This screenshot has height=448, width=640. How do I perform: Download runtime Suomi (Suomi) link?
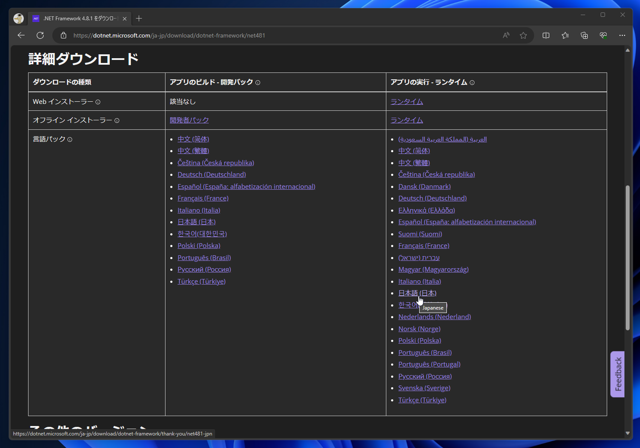420,234
